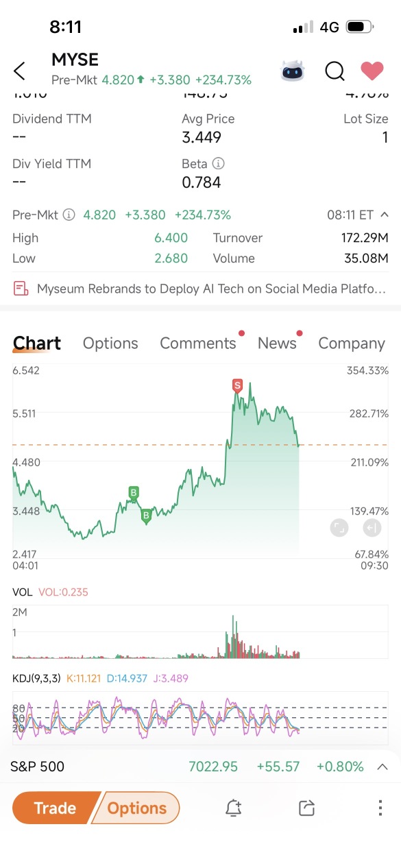The height and width of the screenshot is (868, 401).
Task: Collapse the Pre-Mkt details chevron
Action: 384,215
